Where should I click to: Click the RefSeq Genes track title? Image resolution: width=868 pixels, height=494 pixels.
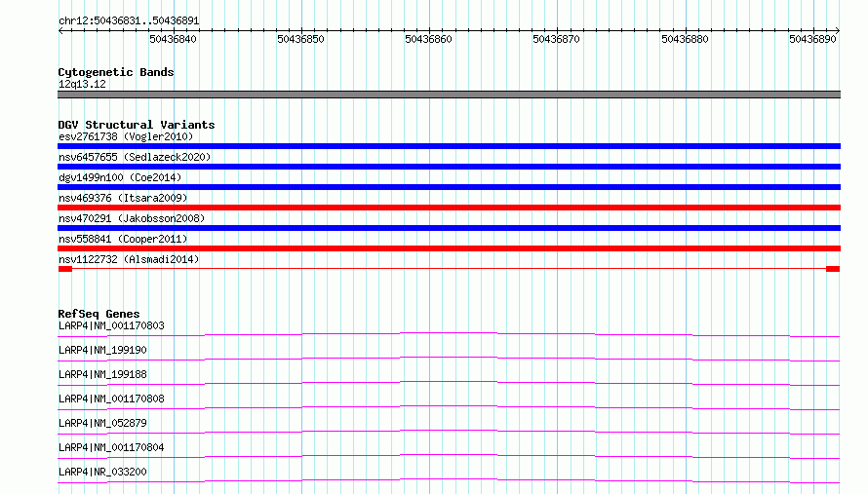(99, 314)
